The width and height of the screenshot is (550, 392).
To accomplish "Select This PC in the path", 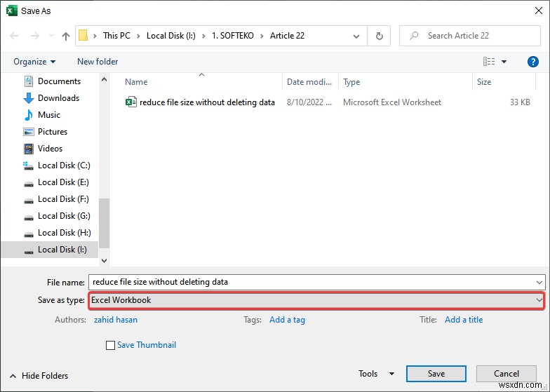I will click(x=116, y=35).
